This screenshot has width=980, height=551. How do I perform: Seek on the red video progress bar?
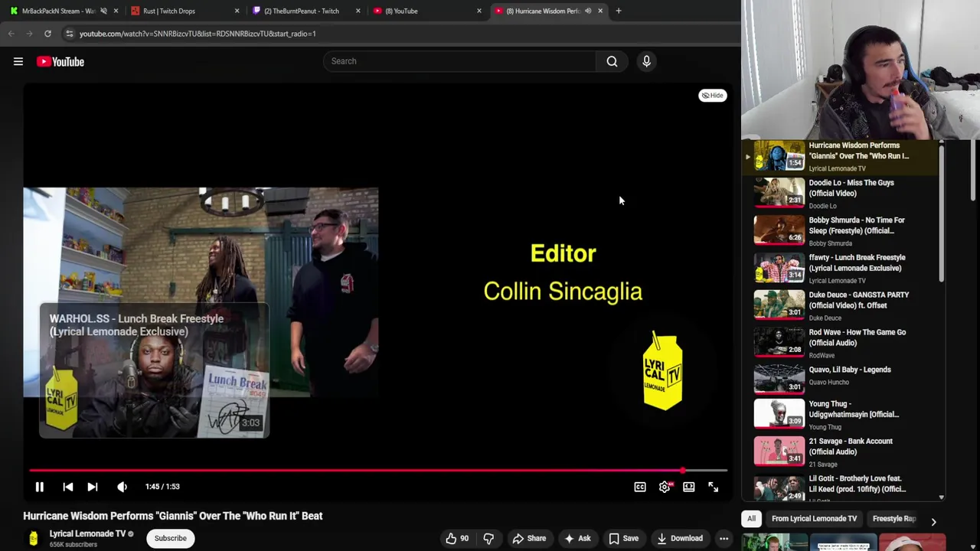378,471
